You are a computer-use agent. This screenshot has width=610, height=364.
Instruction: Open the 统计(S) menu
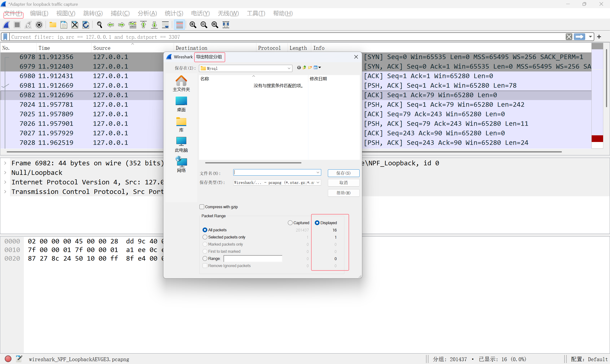pyautogui.click(x=174, y=14)
